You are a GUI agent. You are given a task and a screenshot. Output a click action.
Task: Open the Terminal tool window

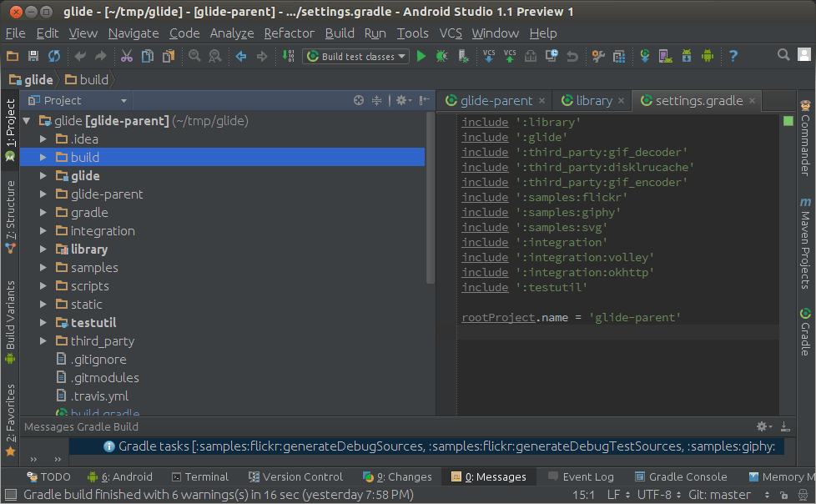click(x=199, y=476)
